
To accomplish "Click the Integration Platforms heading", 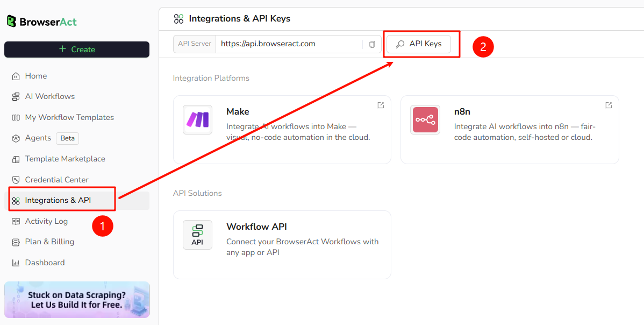I will (x=211, y=78).
